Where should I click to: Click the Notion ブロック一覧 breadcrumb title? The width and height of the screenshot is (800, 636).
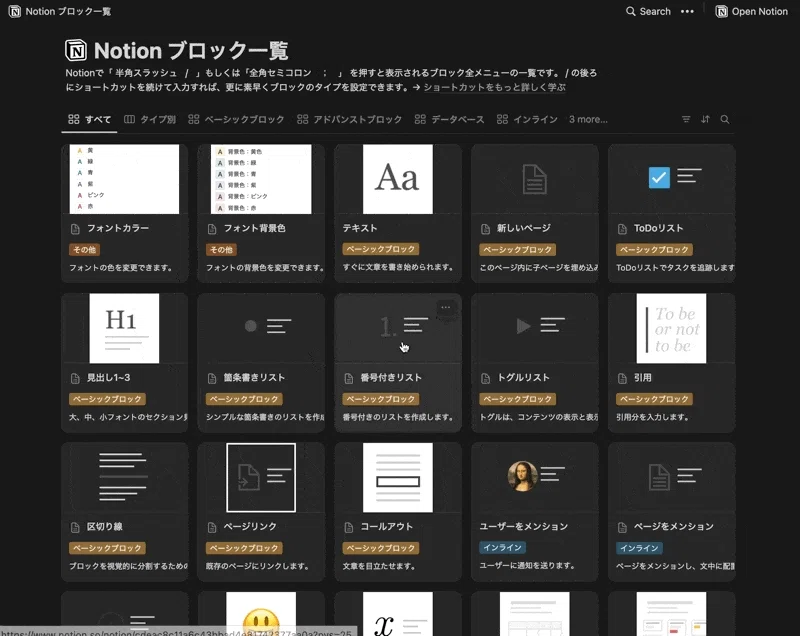click(68, 11)
